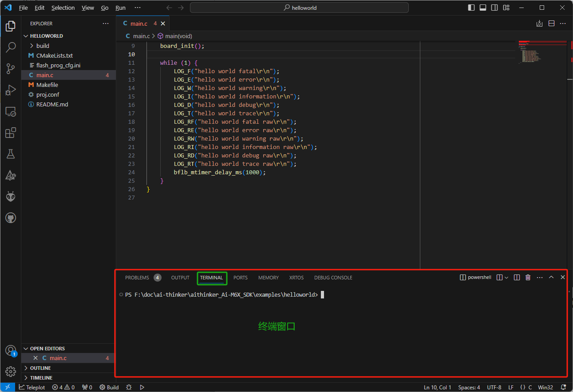
Task: Open the Manage settings gear
Action: click(11, 372)
